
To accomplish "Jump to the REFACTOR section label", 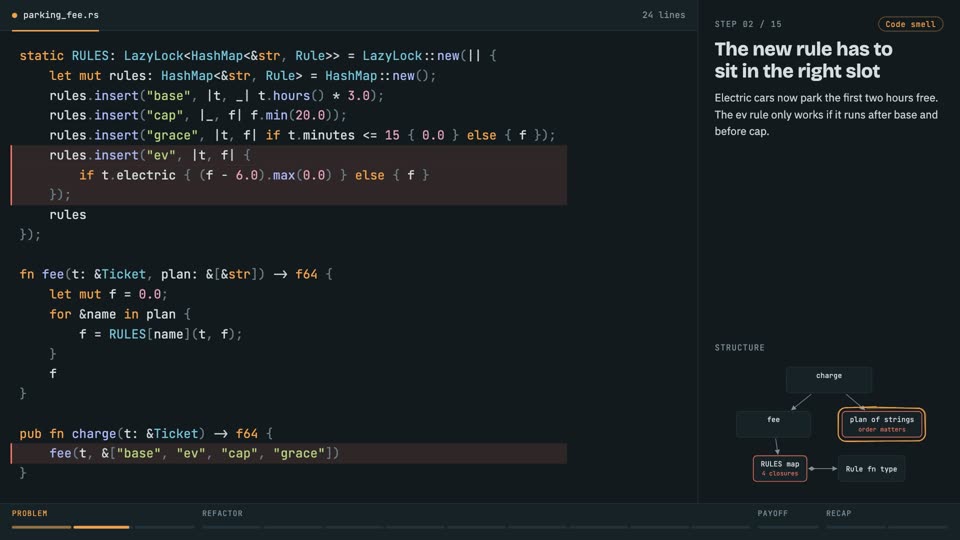I will pos(222,513).
